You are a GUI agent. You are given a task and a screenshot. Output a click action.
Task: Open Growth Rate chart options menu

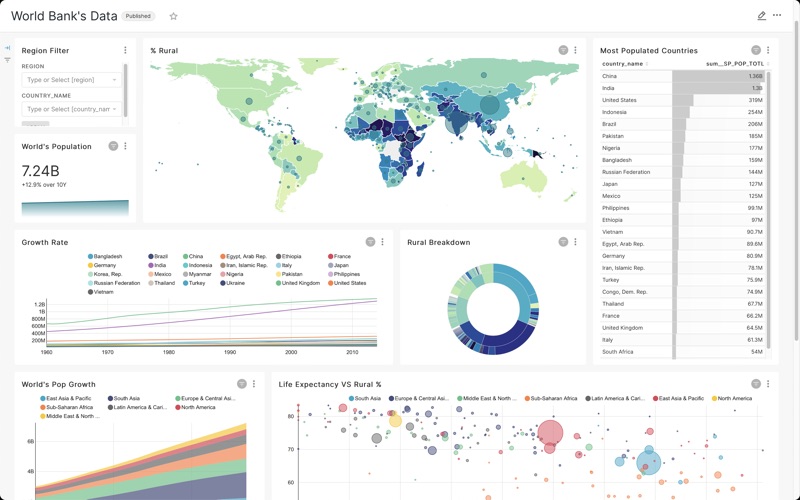click(x=383, y=242)
